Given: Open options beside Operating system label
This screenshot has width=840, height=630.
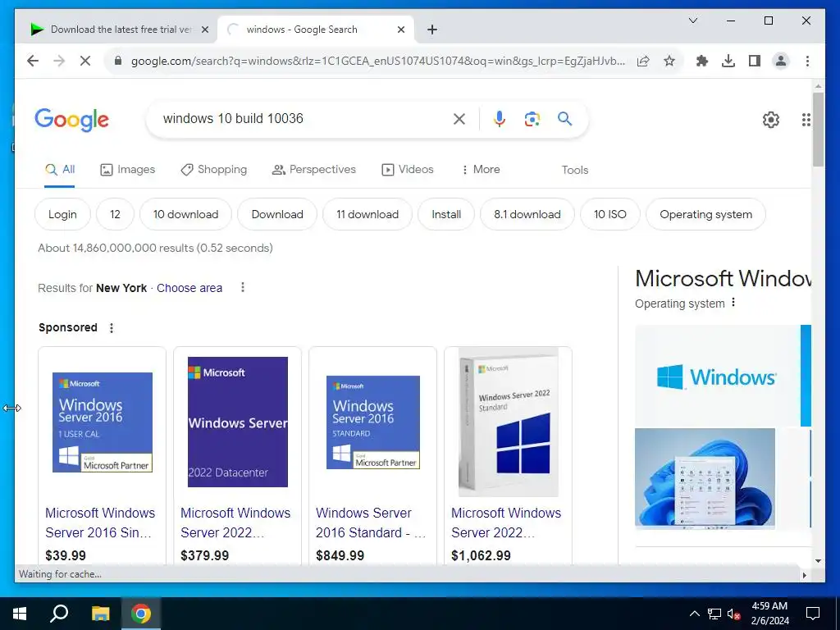Looking at the screenshot, I should coord(733,303).
